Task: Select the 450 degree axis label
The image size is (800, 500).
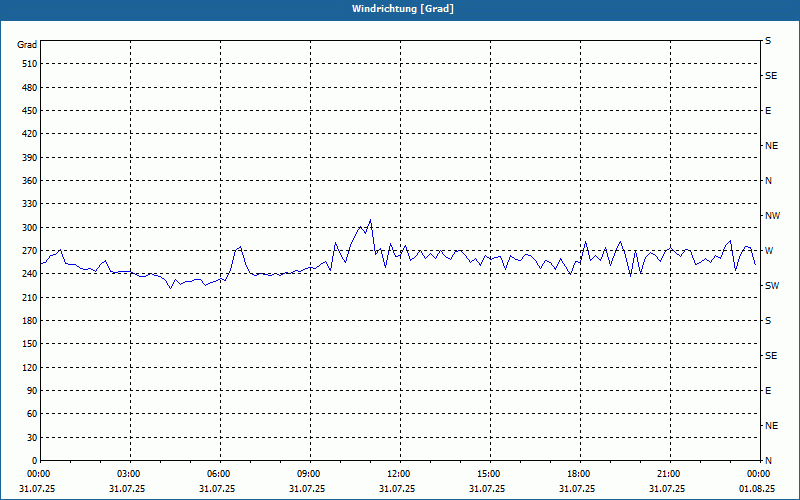Action: (x=30, y=111)
